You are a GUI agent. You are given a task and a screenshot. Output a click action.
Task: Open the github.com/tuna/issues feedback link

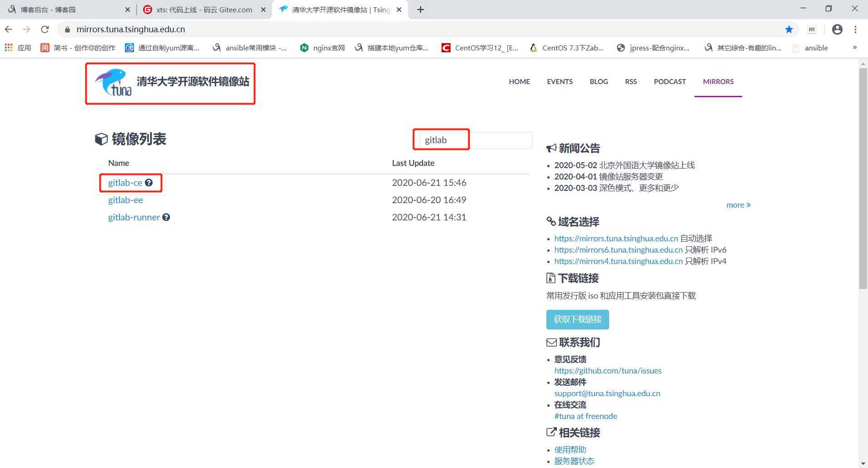608,371
